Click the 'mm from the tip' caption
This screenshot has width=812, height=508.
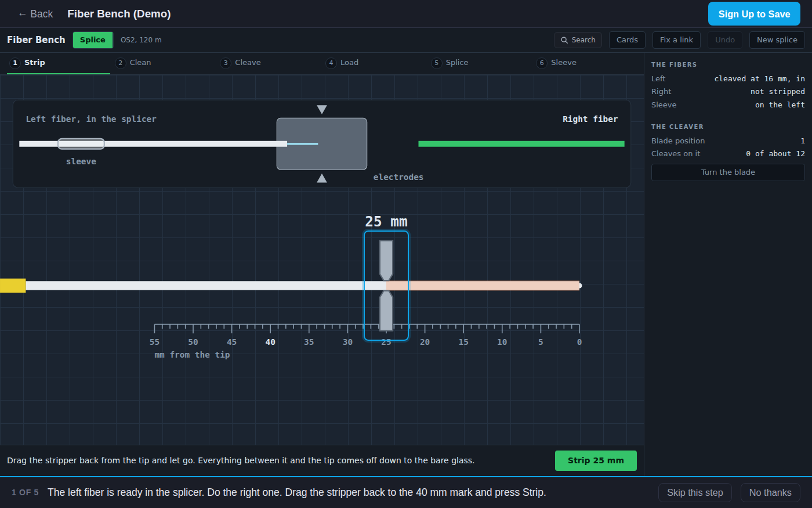pyautogui.click(x=192, y=355)
